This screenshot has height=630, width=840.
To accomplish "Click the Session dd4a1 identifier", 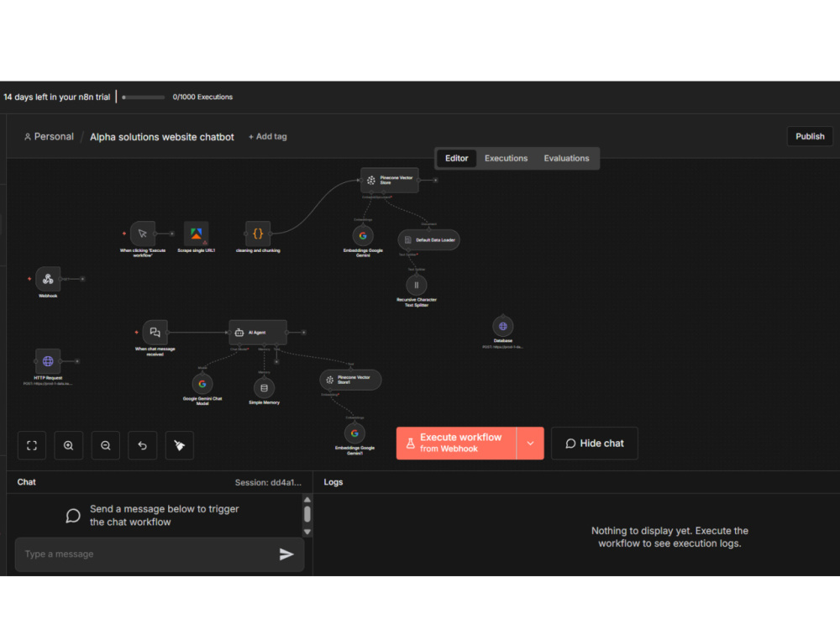I will (x=268, y=483).
